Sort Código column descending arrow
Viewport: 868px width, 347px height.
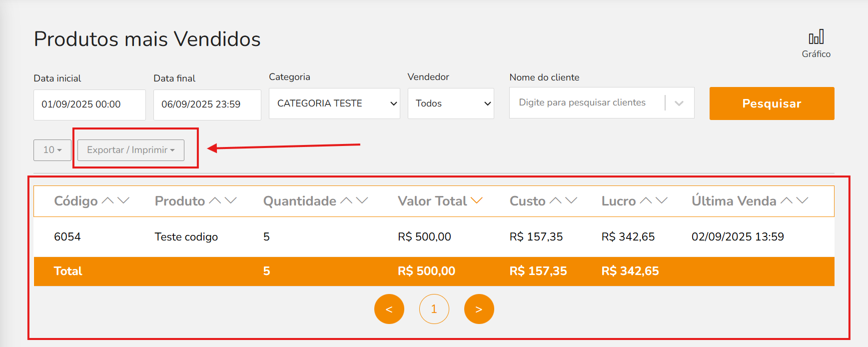[x=123, y=200]
